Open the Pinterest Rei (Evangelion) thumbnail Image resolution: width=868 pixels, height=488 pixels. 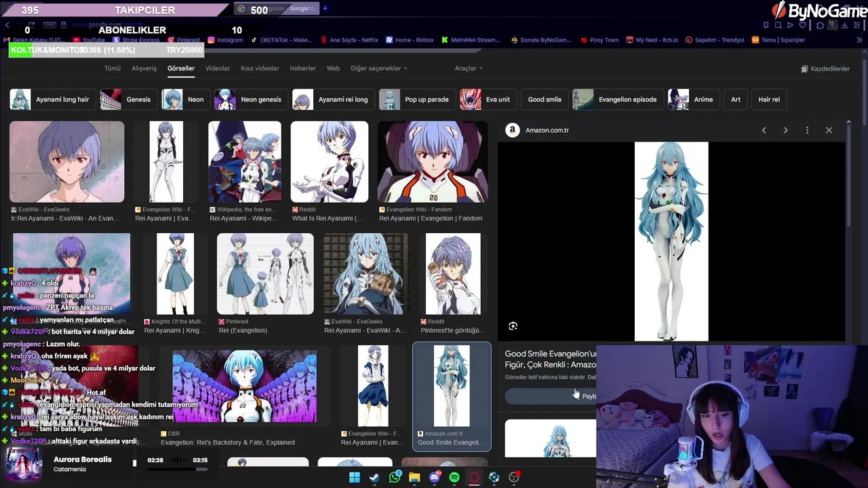265,274
